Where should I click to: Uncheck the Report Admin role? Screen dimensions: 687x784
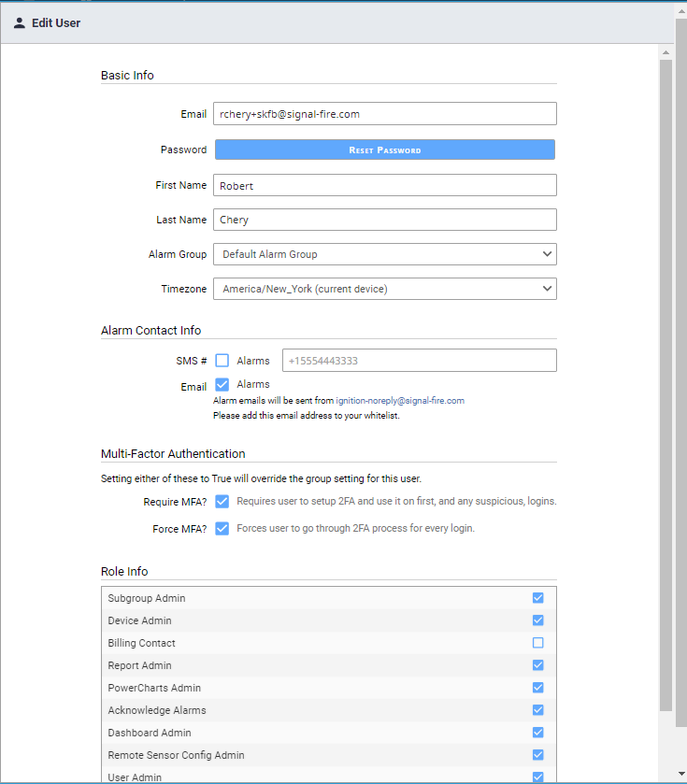pyautogui.click(x=538, y=665)
